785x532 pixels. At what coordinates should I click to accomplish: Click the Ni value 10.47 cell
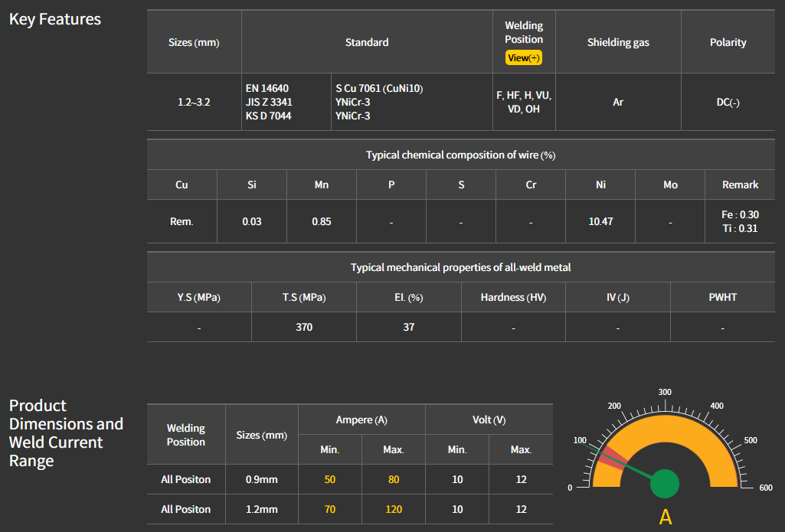[600, 221]
